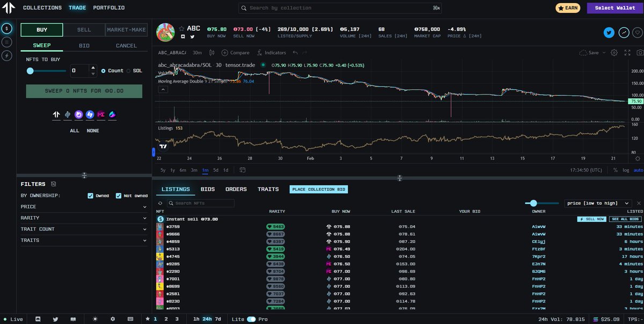Click the SELL NOW instant sell button
Viewport: 644px width, 324px height.
pyautogui.click(x=592, y=219)
